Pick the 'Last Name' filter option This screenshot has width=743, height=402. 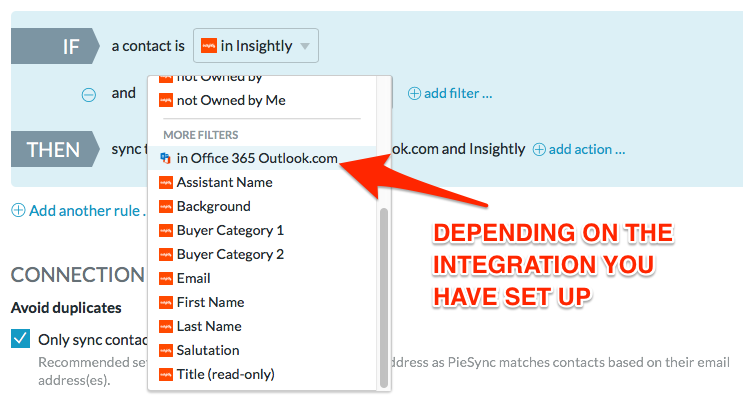point(262,326)
